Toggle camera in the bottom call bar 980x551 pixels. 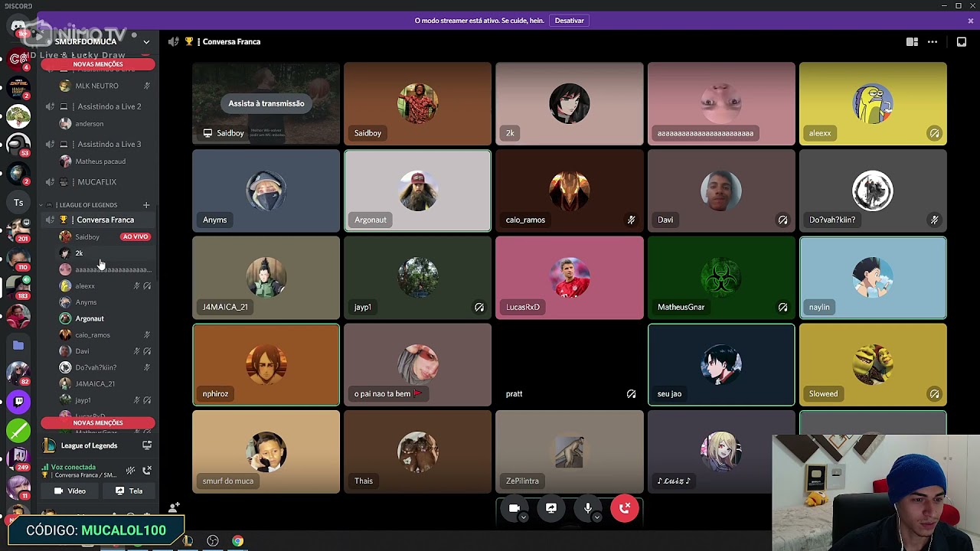point(514,508)
